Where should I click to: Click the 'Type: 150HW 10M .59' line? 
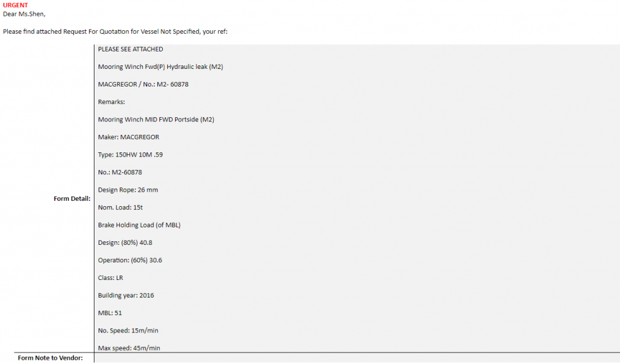pos(130,155)
